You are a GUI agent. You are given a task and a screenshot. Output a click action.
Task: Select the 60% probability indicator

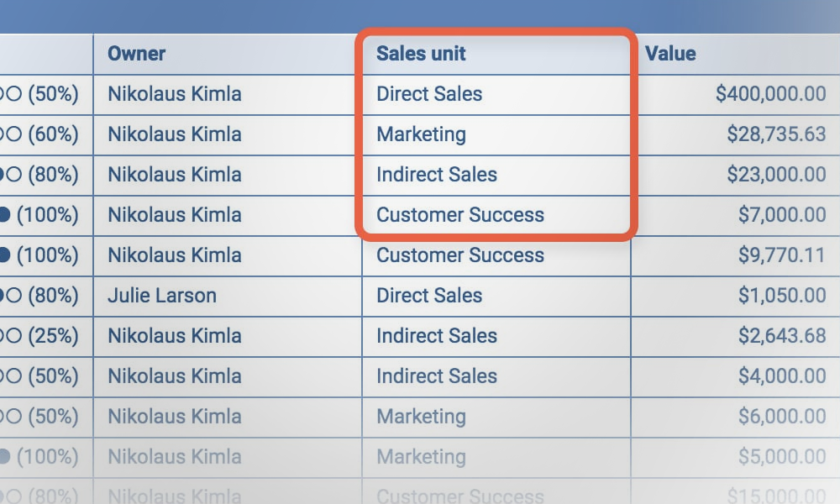46,134
